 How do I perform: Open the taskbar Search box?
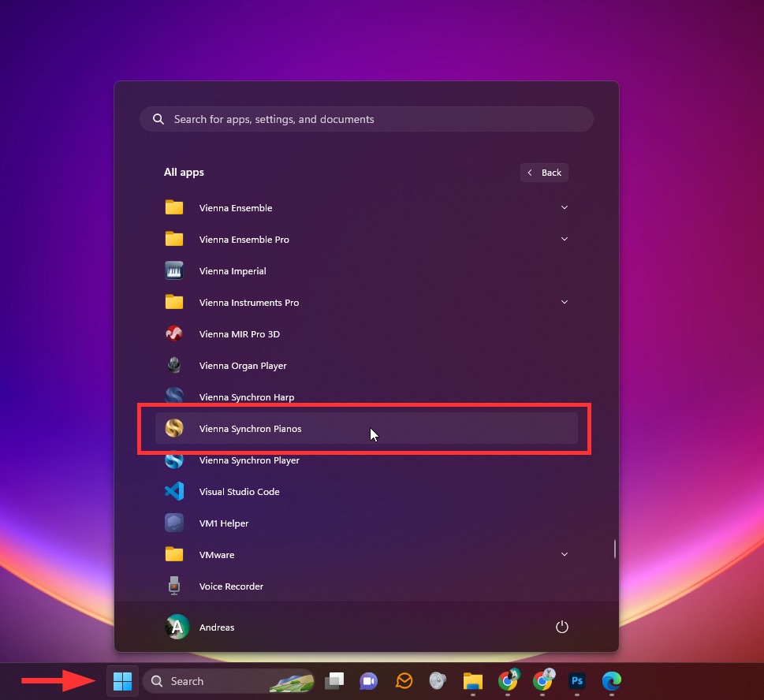[228, 681]
